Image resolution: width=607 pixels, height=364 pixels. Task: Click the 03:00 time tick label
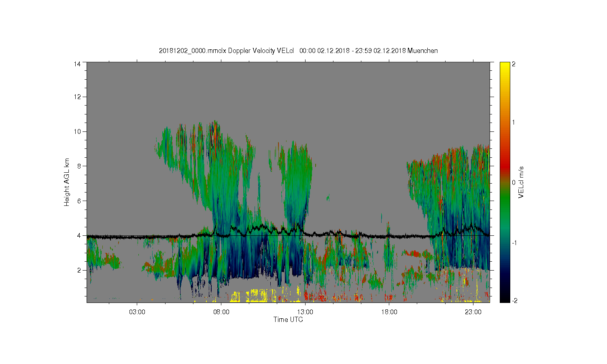(x=137, y=312)
